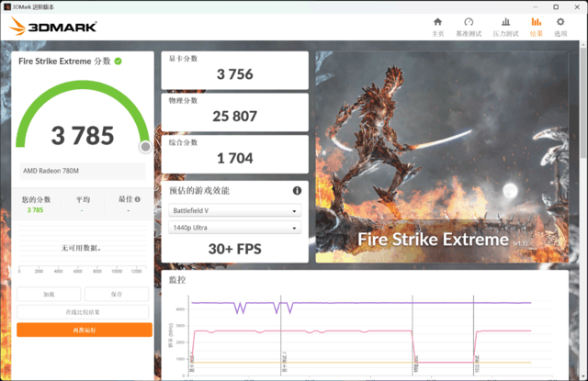The image size is (588, 381).
Task: Close the 3DMark window
Action: click(x=577, y=6)
